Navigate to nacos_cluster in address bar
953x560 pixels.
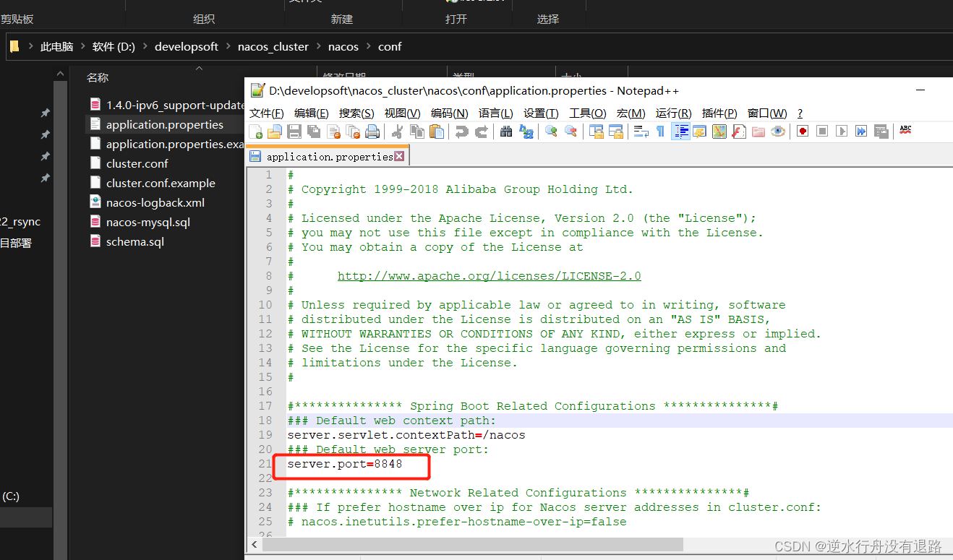tap(273, 47)
